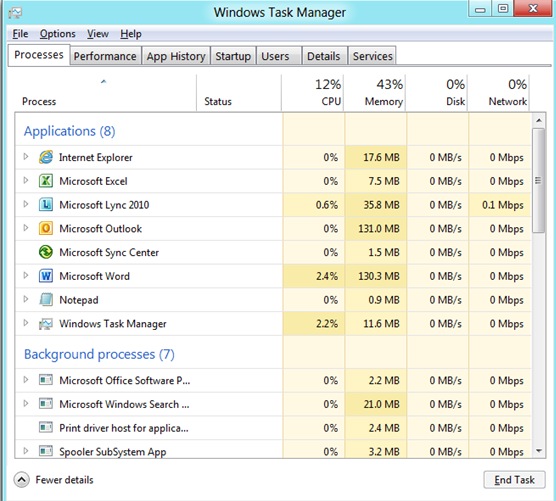The height and width of the screenshot is (501, 556).
Task: Click the 35.8 MB Lync memory value
Action: [x=381, y=205]
